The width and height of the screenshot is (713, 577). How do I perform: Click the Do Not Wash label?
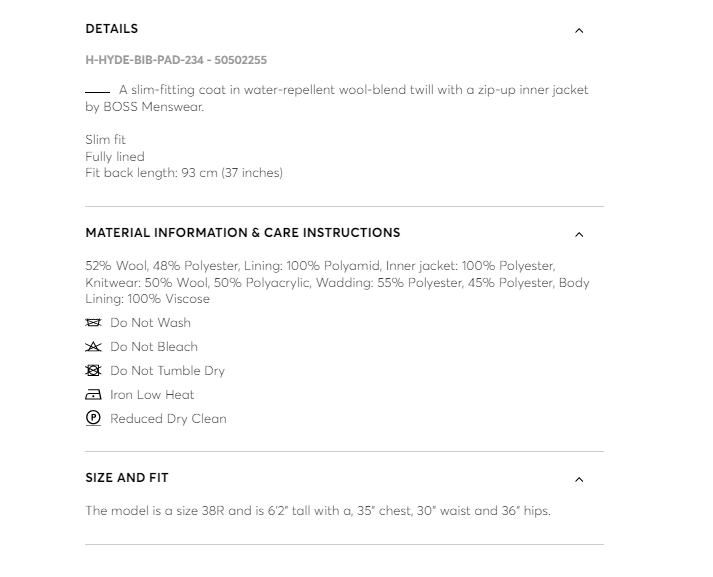[x=150, y=323]
